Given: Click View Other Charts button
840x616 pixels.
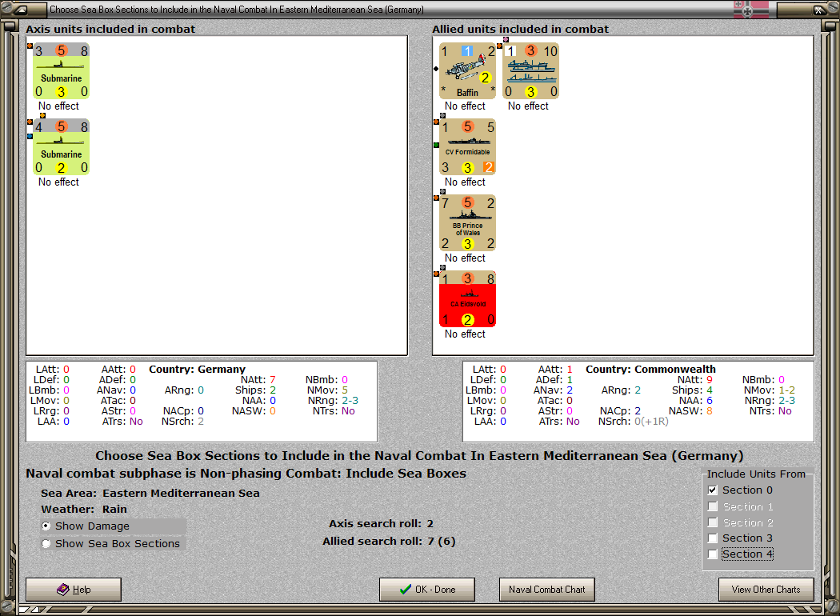Looking at the screenshot, I should pos(766,590).
